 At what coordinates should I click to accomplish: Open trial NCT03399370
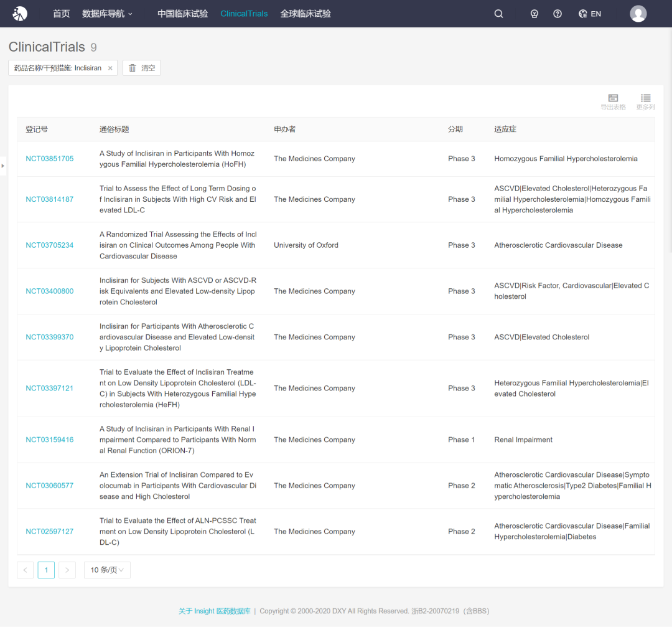point(50,337)
